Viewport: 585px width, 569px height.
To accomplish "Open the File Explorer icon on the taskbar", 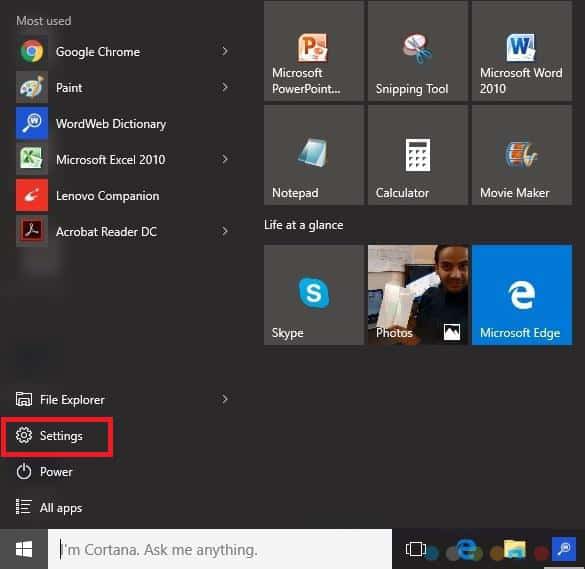I will point(515,549).
